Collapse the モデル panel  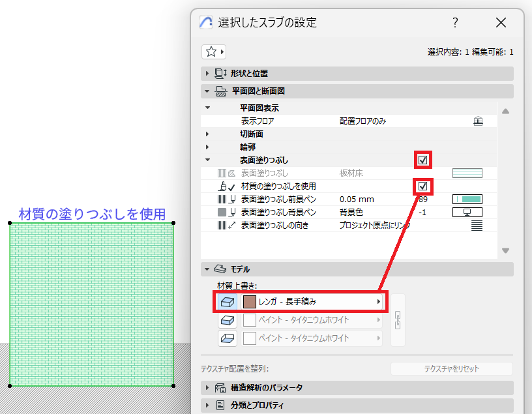pyautogui.click(x=207, y=269)
